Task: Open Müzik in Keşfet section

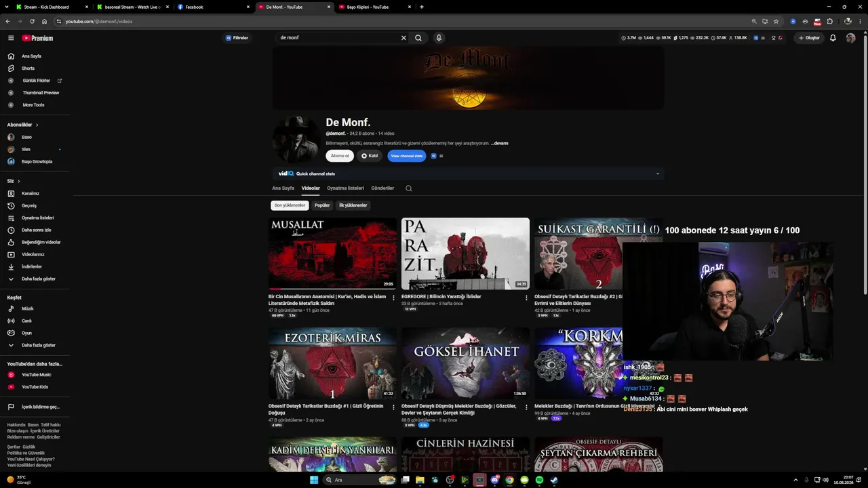Action: 27,308
